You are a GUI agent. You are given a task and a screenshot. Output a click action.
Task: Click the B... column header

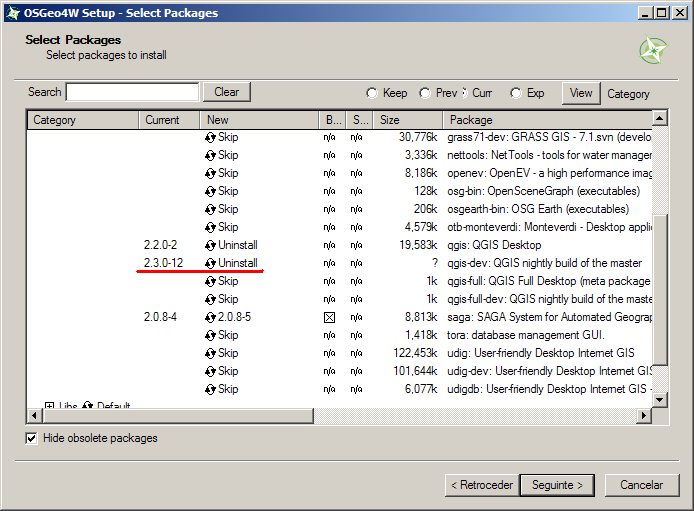pos(333,120)
